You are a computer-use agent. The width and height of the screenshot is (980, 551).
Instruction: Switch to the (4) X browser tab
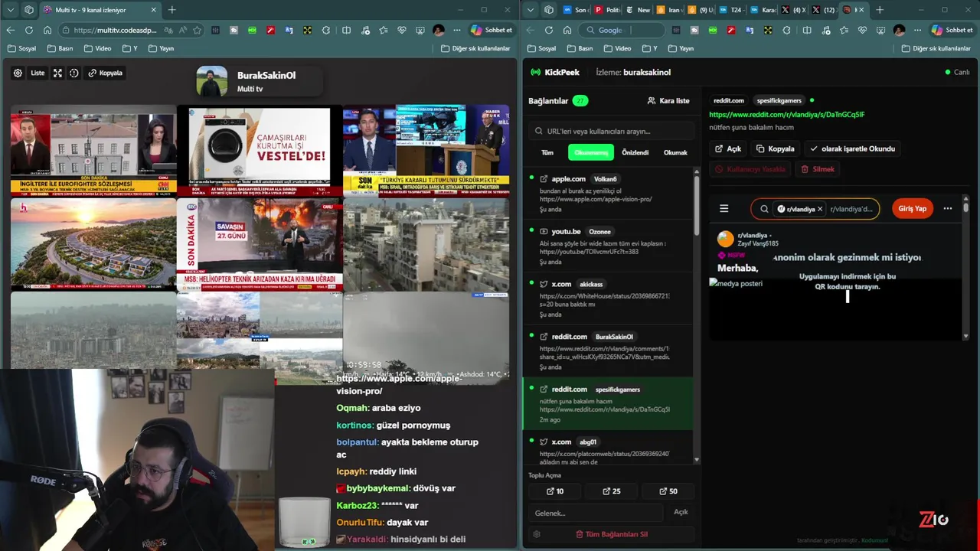click(792, 10)
